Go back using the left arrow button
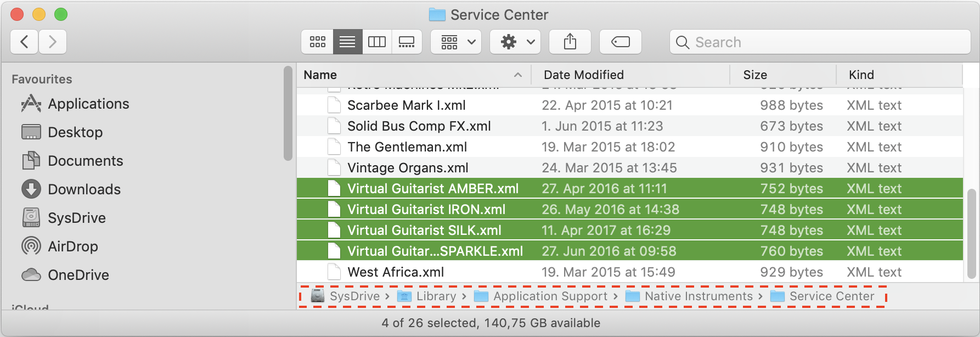The height and width of the screenshot is (337, 980). pyautogui.click(x=24, y=42)
